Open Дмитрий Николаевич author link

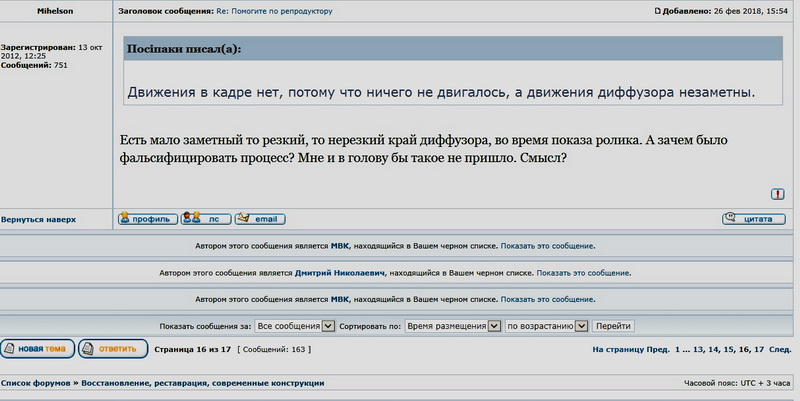(x=340, y=273)
